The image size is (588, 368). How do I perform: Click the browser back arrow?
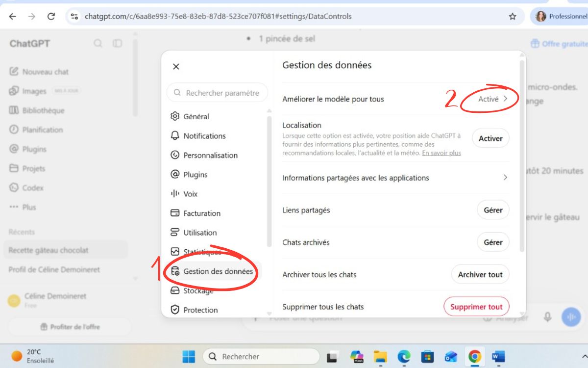[x=13, y=16]
